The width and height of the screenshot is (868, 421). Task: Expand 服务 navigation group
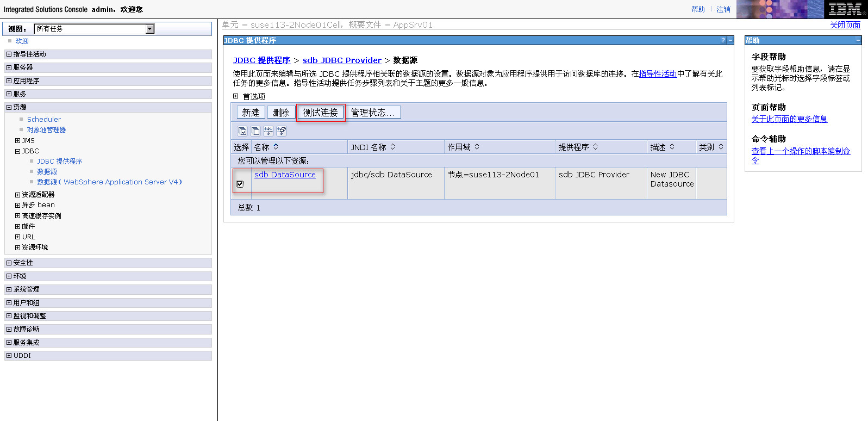tap(9, 94)
